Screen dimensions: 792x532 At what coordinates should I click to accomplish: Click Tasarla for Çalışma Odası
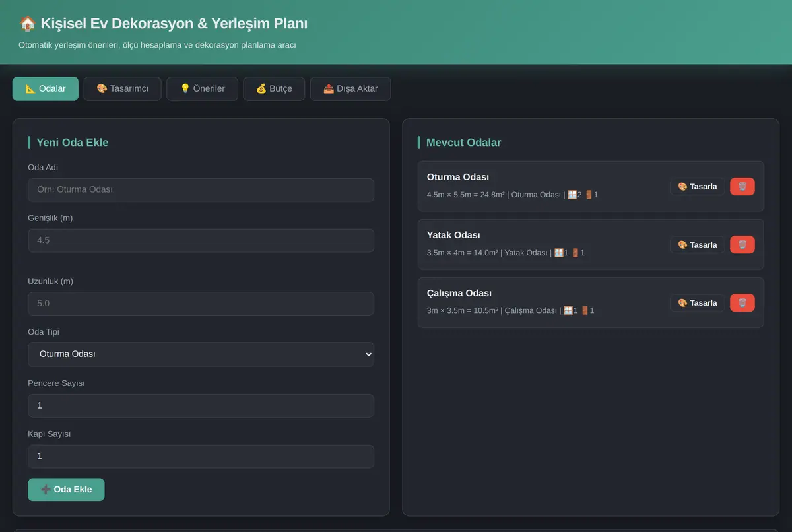pos(698,303)
